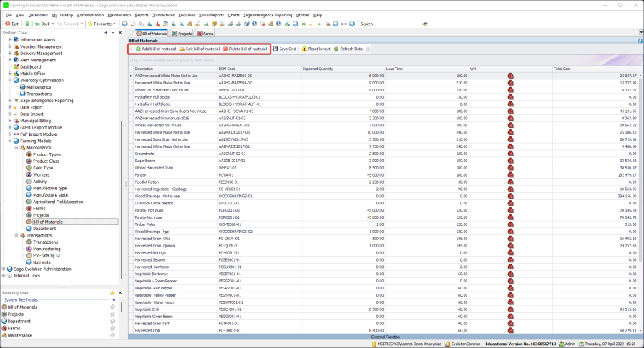Click Edit bill of material icon

coord(182,49)
